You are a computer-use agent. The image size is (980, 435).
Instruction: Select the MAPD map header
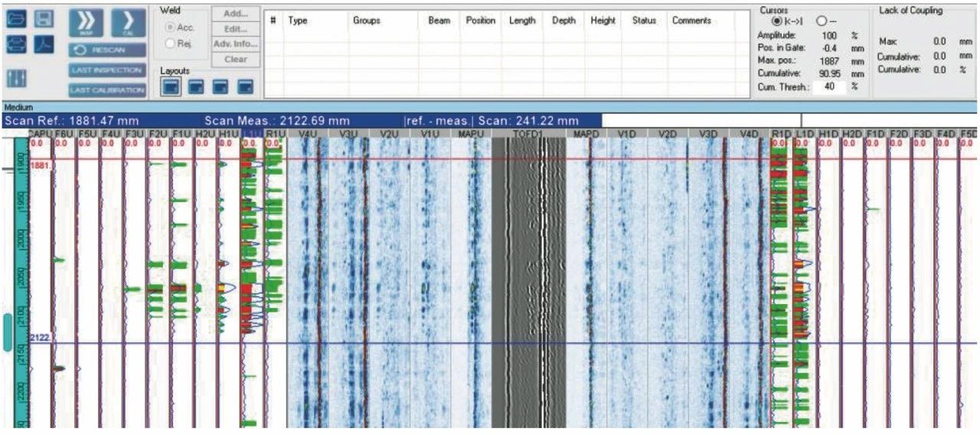[x=586, y=134]
